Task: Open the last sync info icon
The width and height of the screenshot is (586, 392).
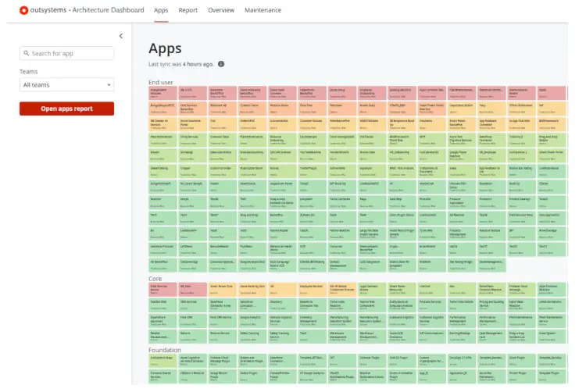Action: coord(221,64)
